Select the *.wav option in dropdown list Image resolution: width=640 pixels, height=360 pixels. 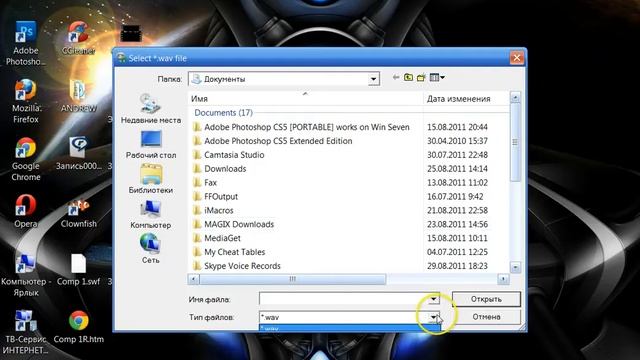[x=350, y=328]
